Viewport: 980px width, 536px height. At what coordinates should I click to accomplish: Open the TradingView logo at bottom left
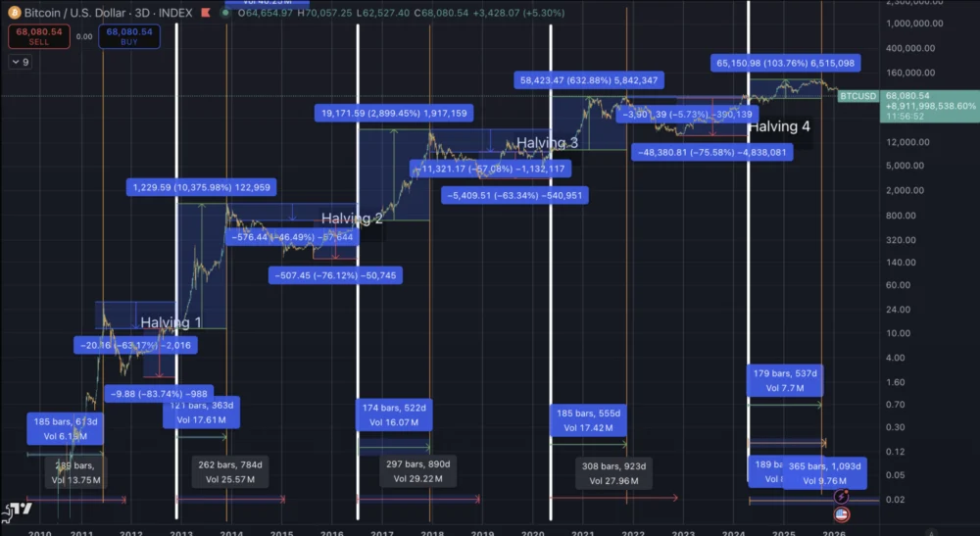pos(17,511)
